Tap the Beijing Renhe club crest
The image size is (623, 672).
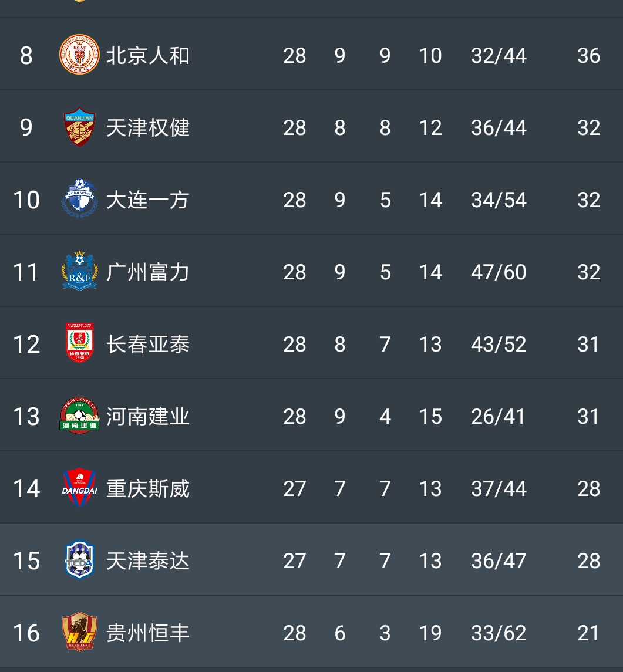(79, 55)
